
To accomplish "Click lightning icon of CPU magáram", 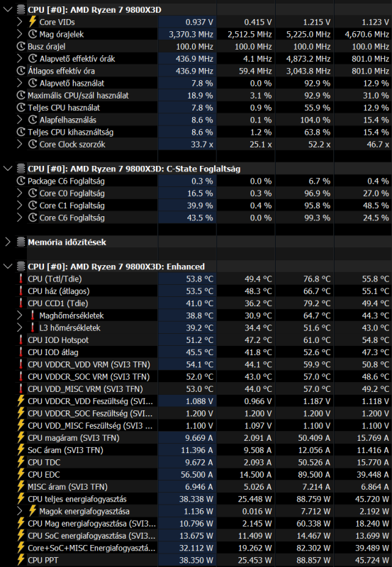I will [x=21, y=438].
